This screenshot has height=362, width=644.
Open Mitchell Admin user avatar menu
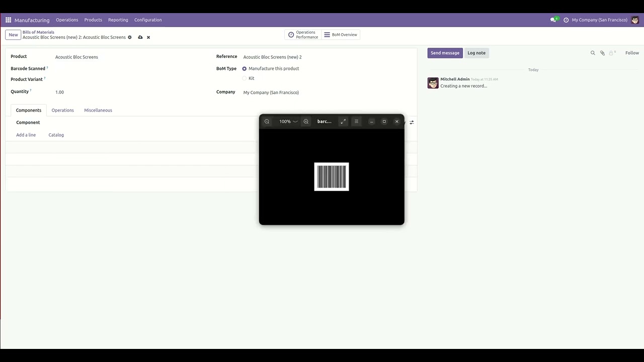[635, 20]
